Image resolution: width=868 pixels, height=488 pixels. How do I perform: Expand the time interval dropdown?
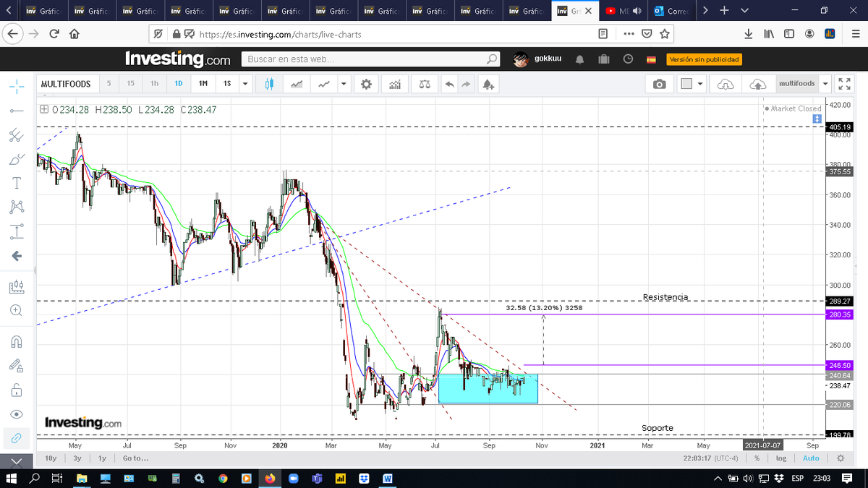coord(246,84)
